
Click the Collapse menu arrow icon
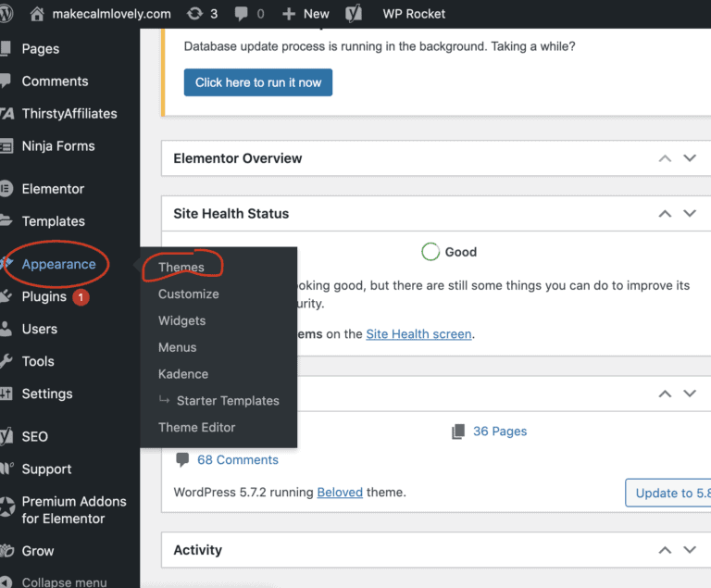pyautogui.click(x=6, y=582)
